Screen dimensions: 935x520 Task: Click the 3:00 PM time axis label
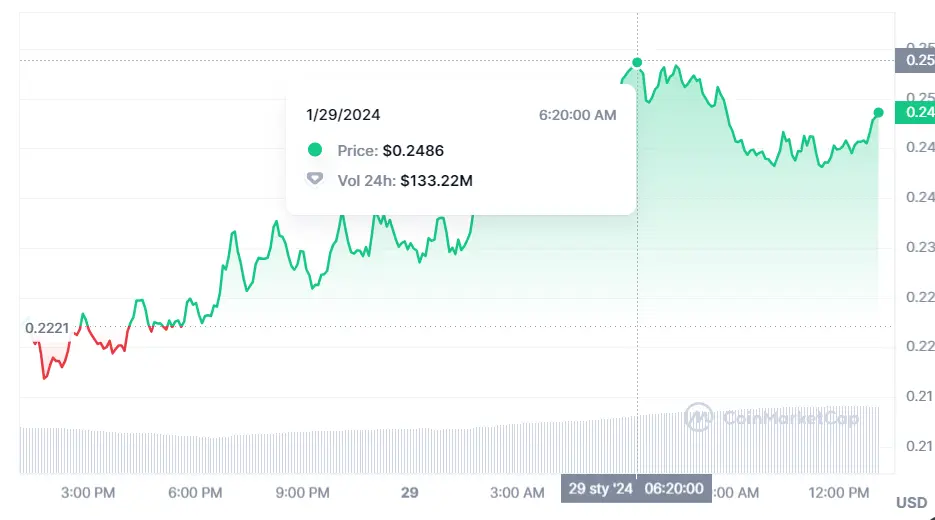(88, 492)
